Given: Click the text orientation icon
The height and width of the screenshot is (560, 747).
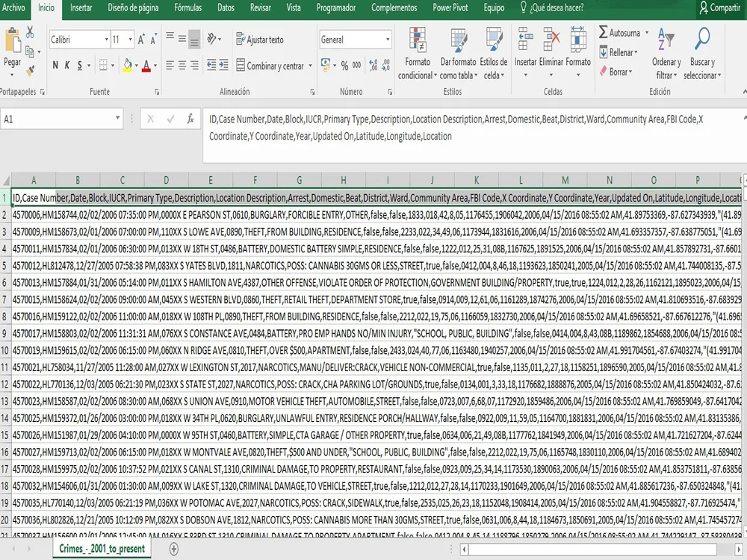Looking at the screenshot, I should (211, 39).
